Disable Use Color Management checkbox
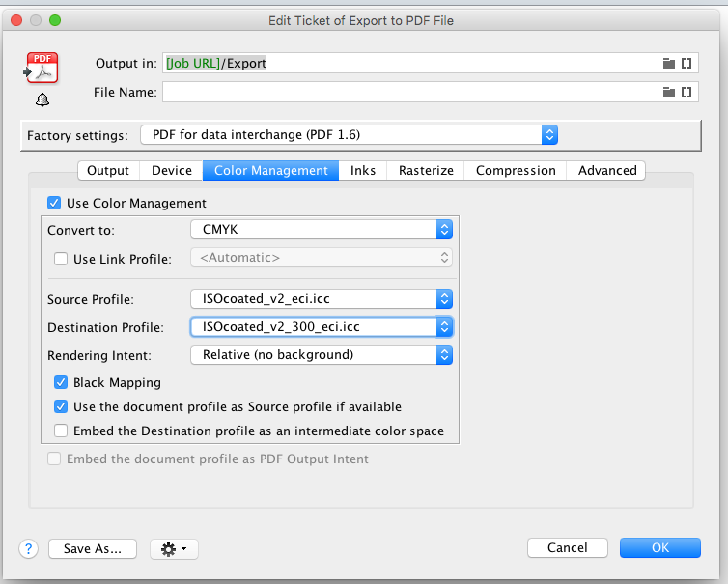This screenshot has height=584, width=728. click(54, 203)
